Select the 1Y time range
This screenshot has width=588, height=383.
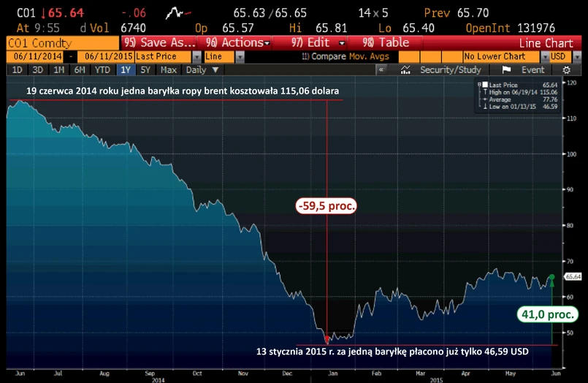pyautogui.click(x=125, y=69)
